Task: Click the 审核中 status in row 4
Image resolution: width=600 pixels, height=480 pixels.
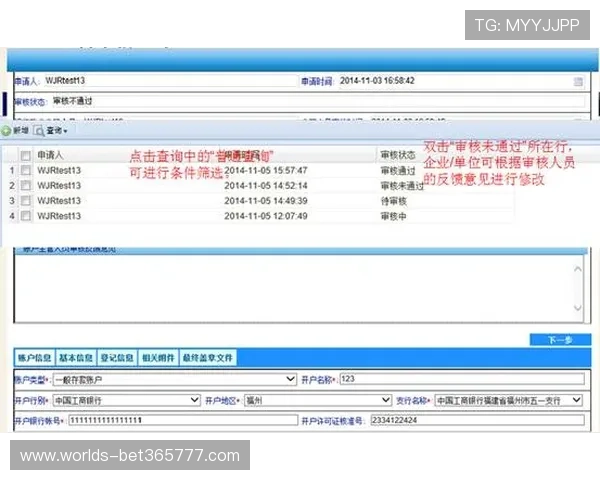Action: pos(393,216)
